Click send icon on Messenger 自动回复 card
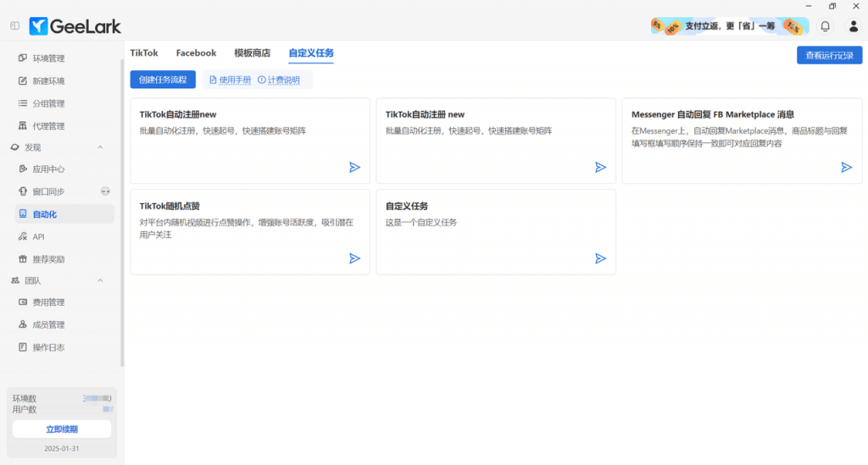The width and height of the screenshot is (868, 465). pyautogui.click(x=846, y=168)
